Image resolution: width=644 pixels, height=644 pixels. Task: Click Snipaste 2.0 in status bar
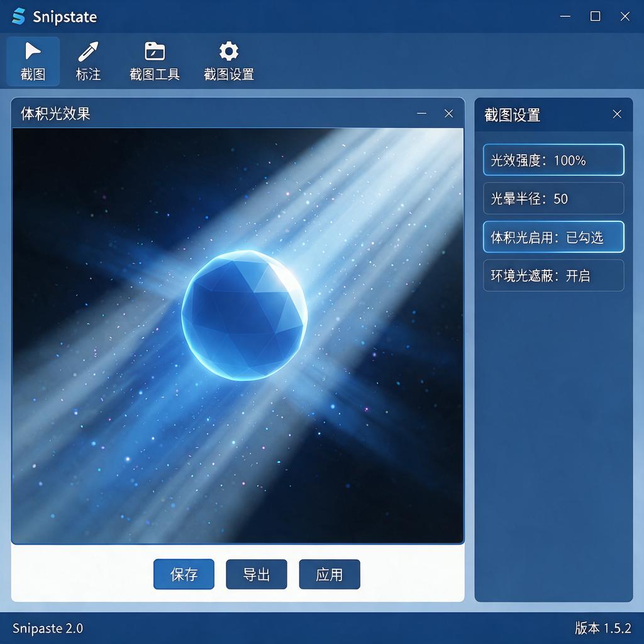pyautogui.click(x=48, y=628)
